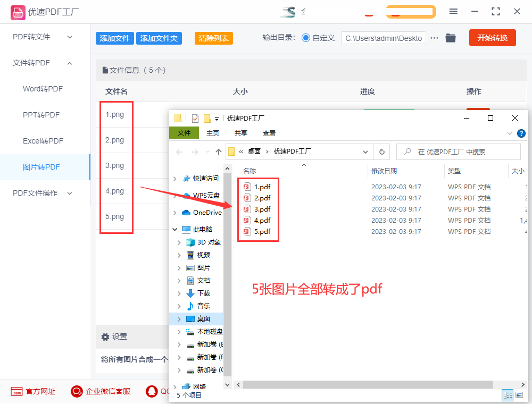Open quick access toolbar customize dropdown
Viewport: 532px width, 404px height.
point(217,119)
